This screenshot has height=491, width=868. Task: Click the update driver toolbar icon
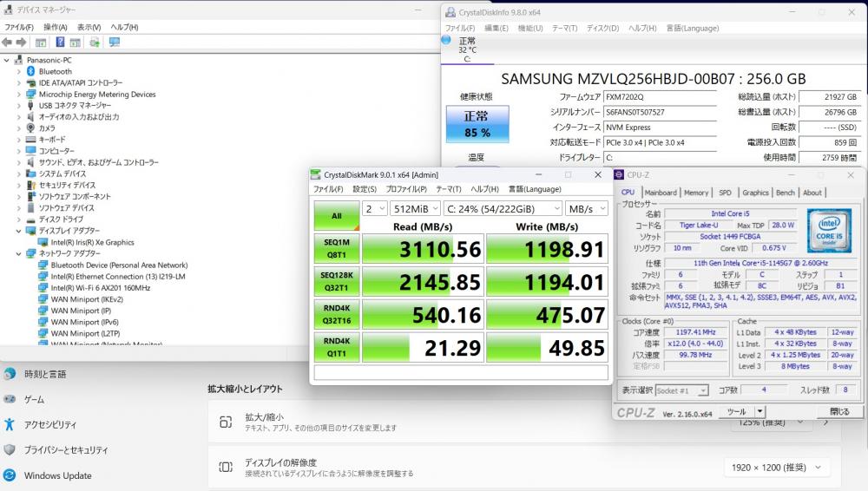coord(94,43)
